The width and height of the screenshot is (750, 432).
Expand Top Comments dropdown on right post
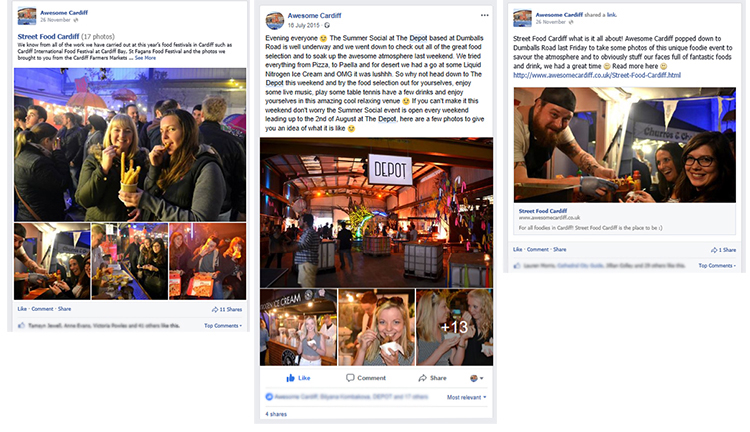[717, 266]
